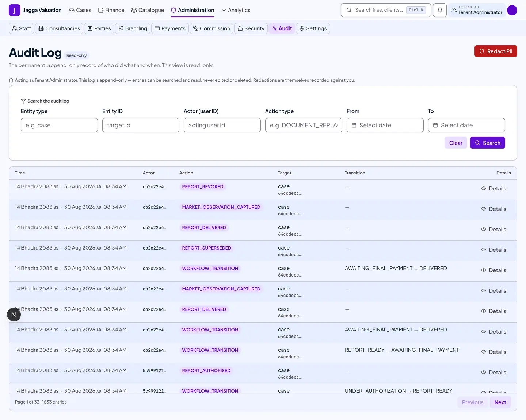View Details for first WORKFLOW_TRANSITION entry
526x420 pixels.
(x=493, y=270)
